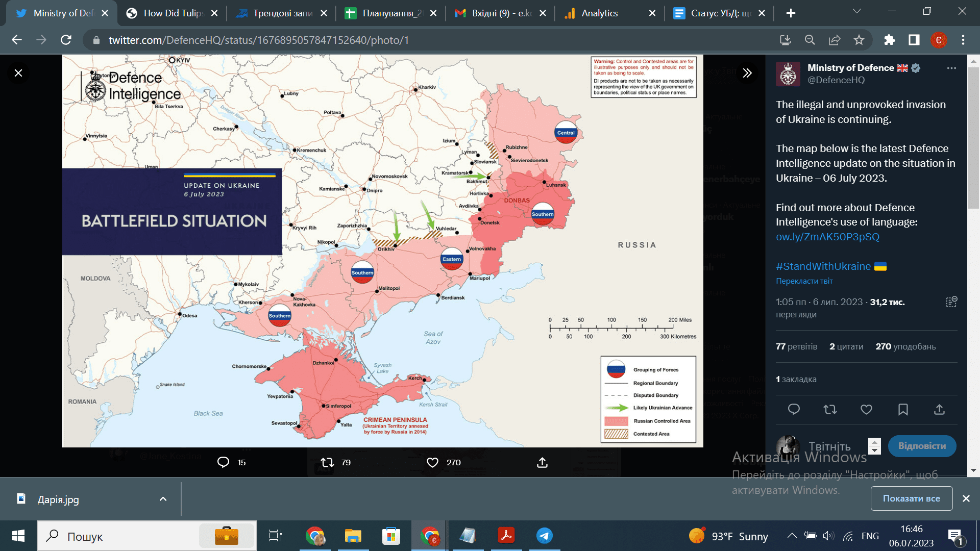Share the photo using icon under image
980x551 pixels.
(542, 462)
